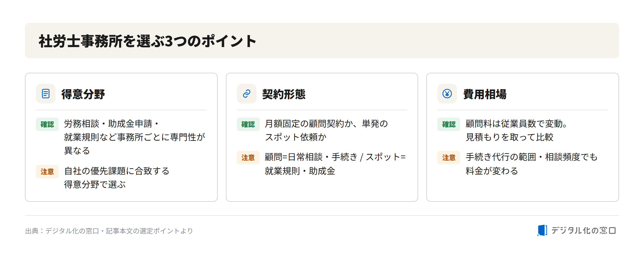
Task: Click the green 確認 badge in 得意分野 card
Action: coord(47,124)
